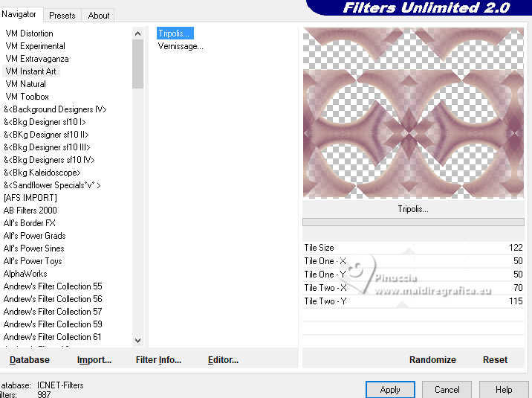Select AB Filters 2000 category
Viewport: 532px width, 398px height.
(30, 211)
